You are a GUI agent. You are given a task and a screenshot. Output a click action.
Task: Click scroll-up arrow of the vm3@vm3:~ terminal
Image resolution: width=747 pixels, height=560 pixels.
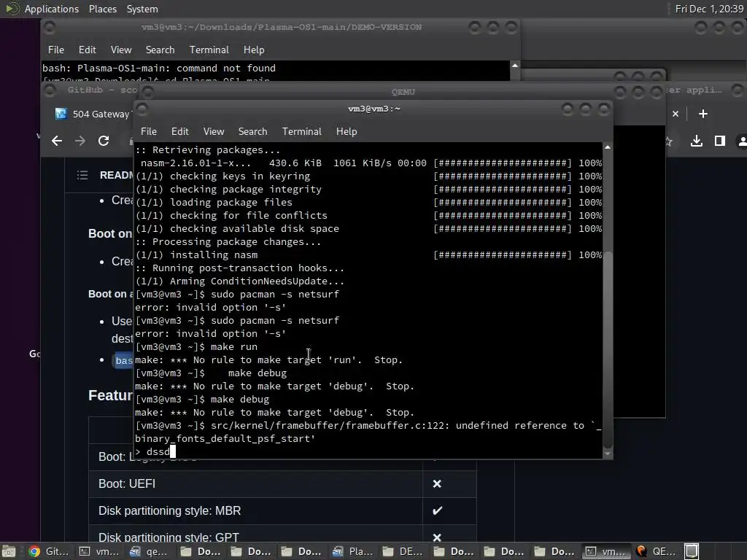[608, 147]
